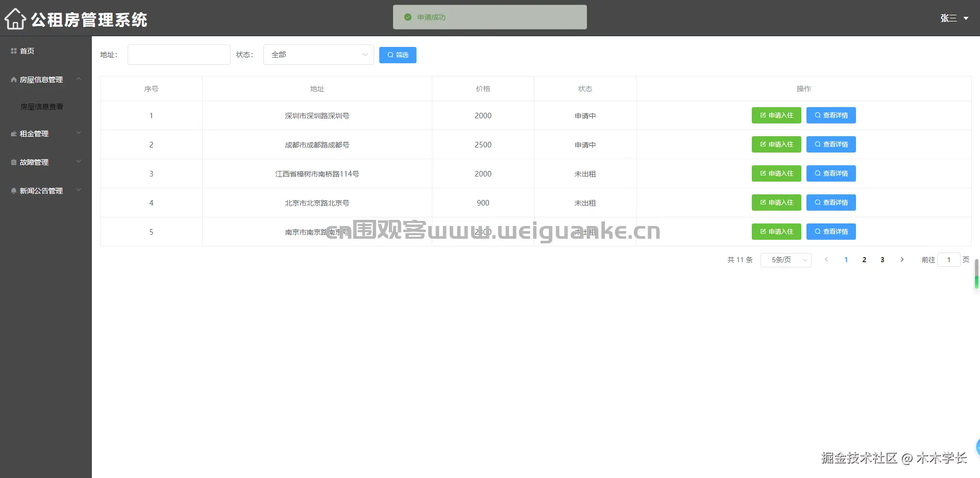Apply for 深圳市深圳路深圳号 with 申请入住
Image resolution: width=980 pixels, height=478 pixels.
point(776,115)
